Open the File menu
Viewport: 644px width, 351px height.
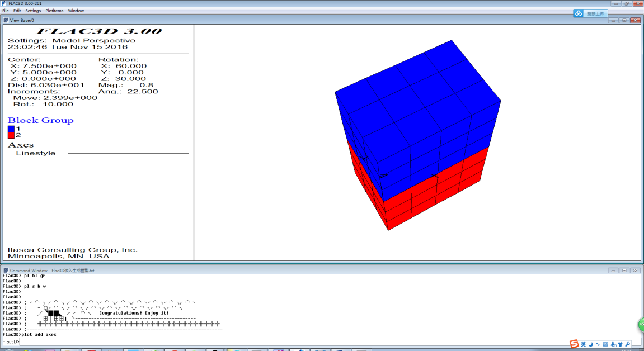coord(5,11)
